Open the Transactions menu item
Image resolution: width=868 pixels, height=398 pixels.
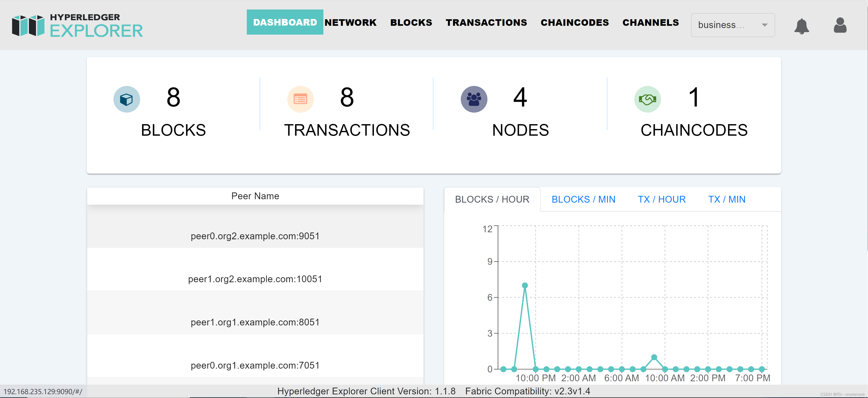(486, 23)
